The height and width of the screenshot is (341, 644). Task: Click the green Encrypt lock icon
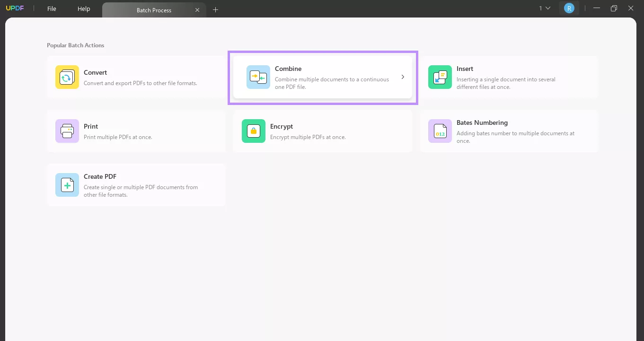(x=254, y=131)
